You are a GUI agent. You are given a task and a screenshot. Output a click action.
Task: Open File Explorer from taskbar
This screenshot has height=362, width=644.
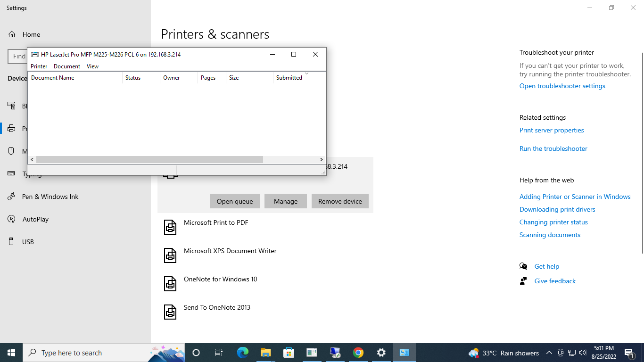pyautogui.click(x=265, y=353)
